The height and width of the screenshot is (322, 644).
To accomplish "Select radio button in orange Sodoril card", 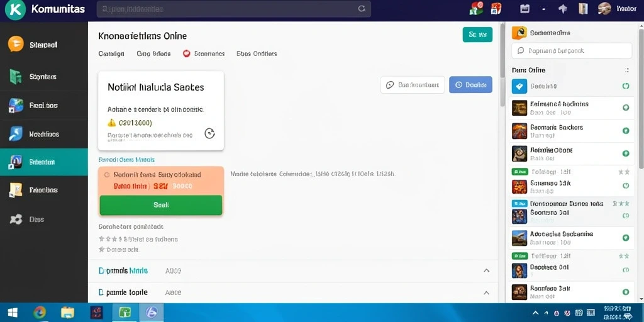I will click(x=107, y=175).
